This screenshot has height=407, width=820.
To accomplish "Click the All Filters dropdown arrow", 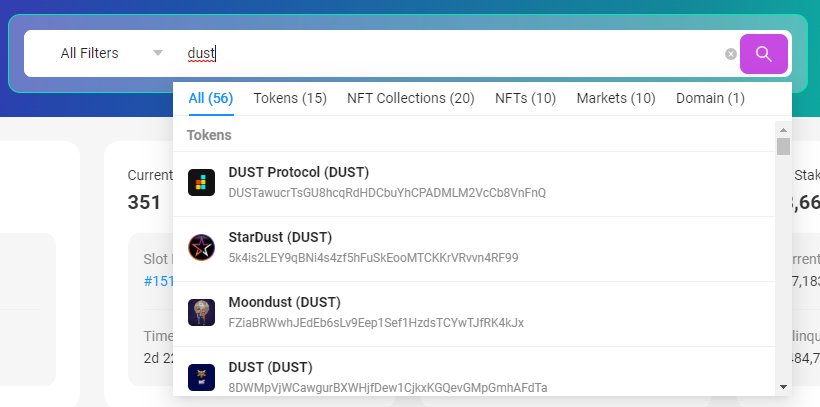I will 158,53.
